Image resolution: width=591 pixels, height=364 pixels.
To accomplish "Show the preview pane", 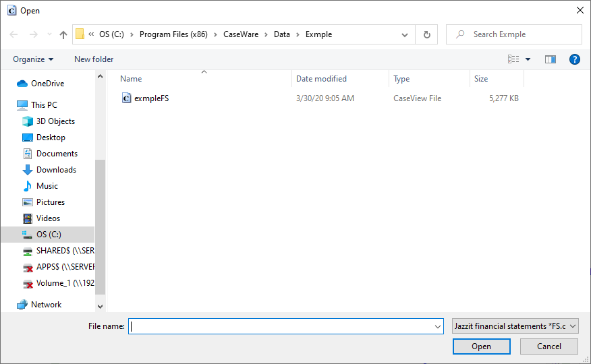I will coord(551,59).
